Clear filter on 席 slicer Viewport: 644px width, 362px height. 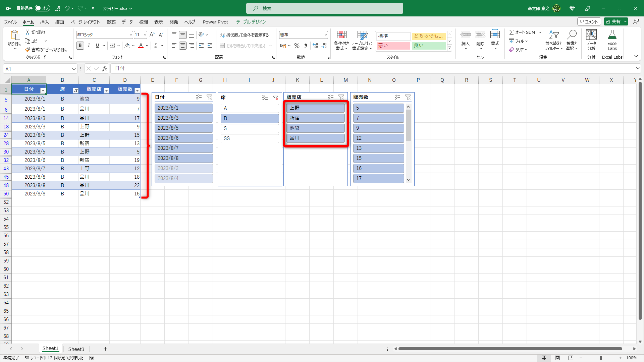click(x=275, y=98)
